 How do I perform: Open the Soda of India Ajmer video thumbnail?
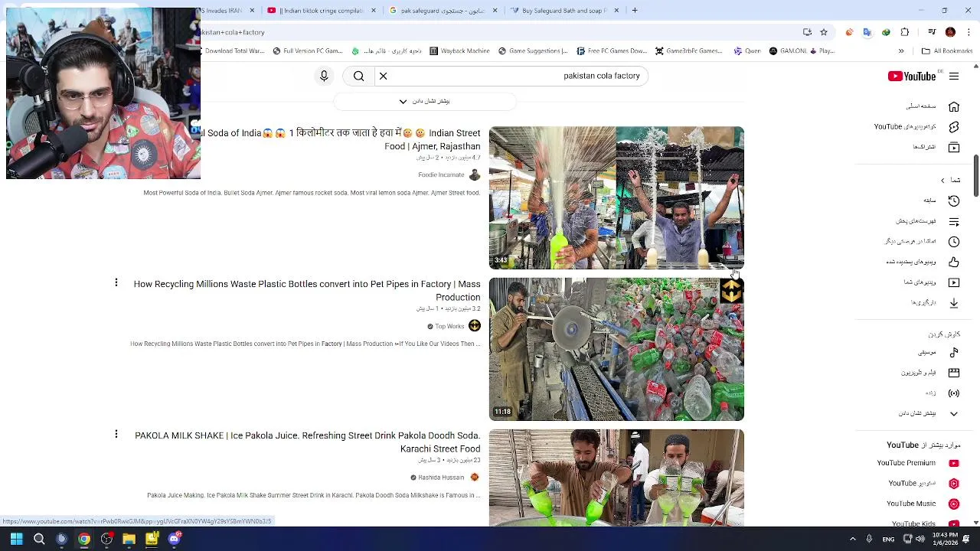pos(616,198)
